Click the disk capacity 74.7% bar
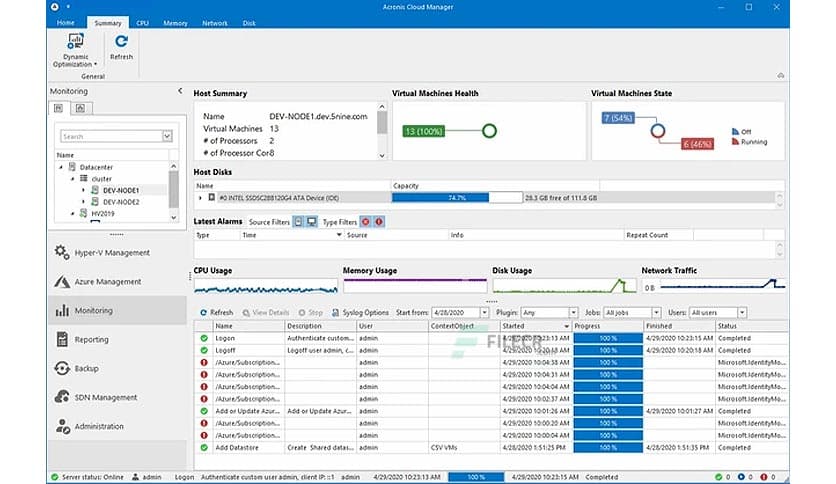836x484 pixels. pyautogui.click(x=457, y=198)
